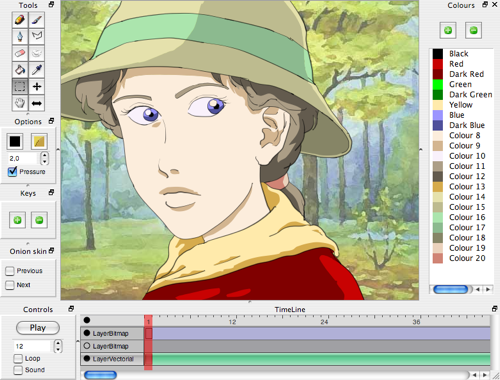Toggle visibility of second LayerBitmap layer

coord(87,346)
